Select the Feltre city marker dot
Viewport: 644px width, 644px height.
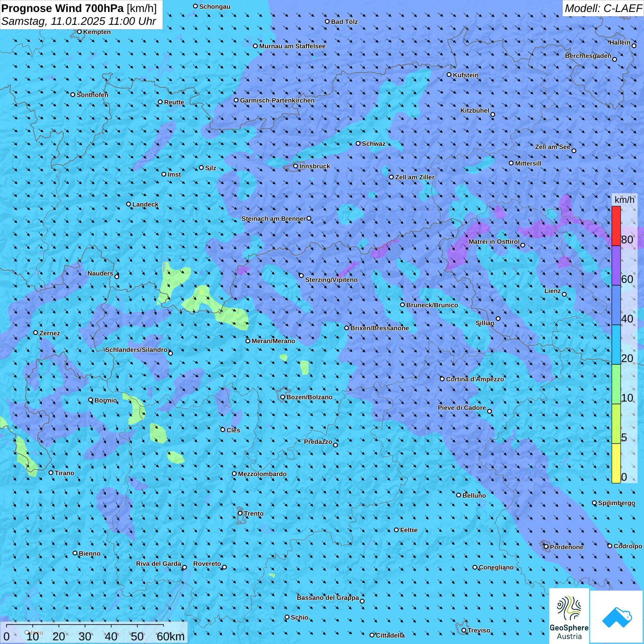(x=396, y=530)
